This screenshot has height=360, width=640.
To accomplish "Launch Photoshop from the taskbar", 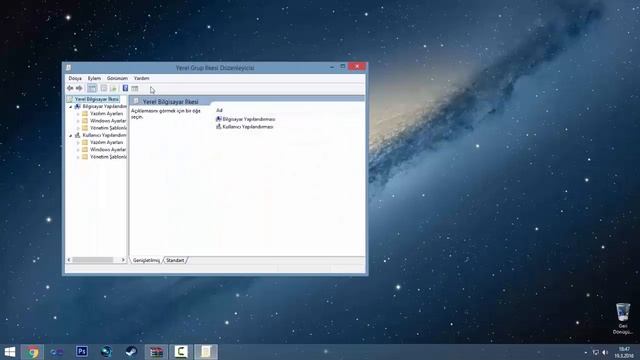I will 82,351.
